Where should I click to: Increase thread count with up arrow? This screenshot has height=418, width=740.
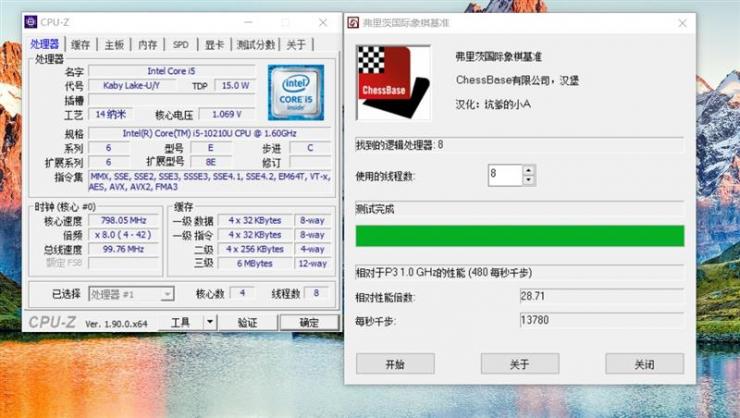(x=529, y=170)
